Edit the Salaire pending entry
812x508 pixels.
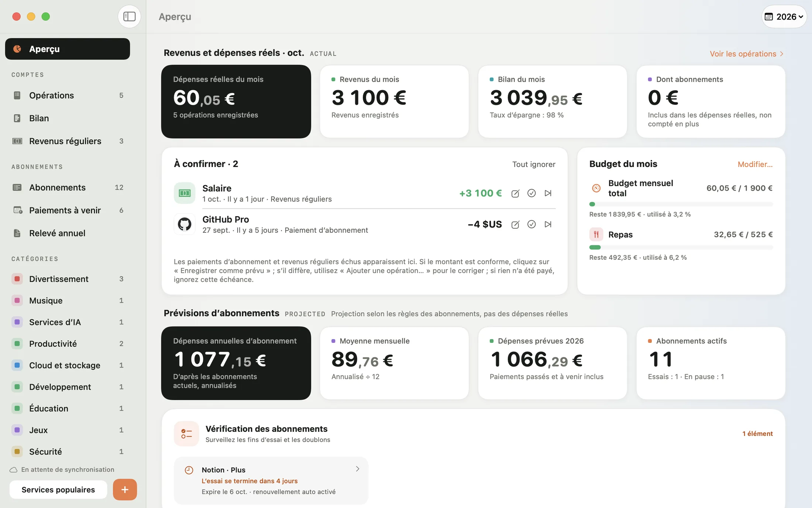pyautogui.click(x=515, y=193)
